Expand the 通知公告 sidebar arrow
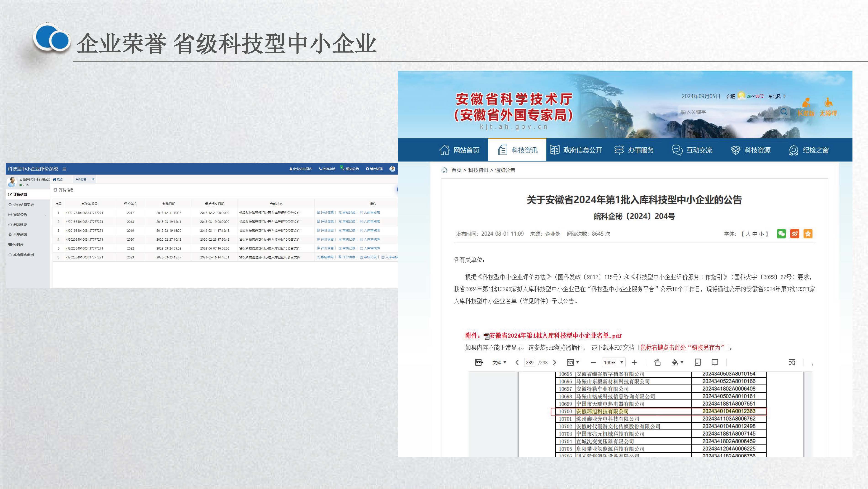The image size is (868, 489). (45, 215)
